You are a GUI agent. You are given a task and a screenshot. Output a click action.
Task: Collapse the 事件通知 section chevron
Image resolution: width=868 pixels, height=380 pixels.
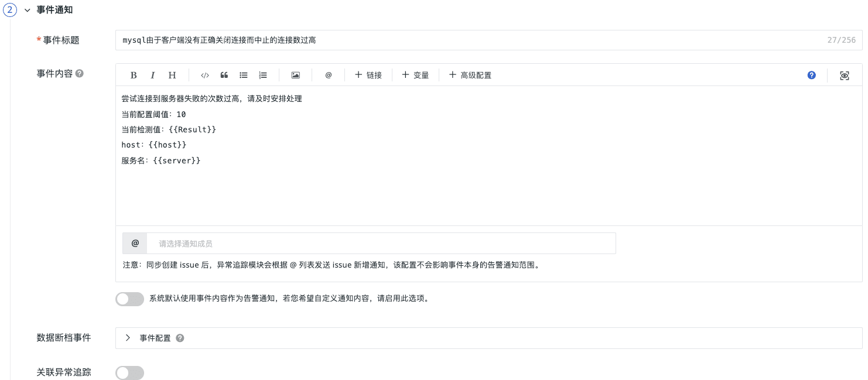coord(27,11)
